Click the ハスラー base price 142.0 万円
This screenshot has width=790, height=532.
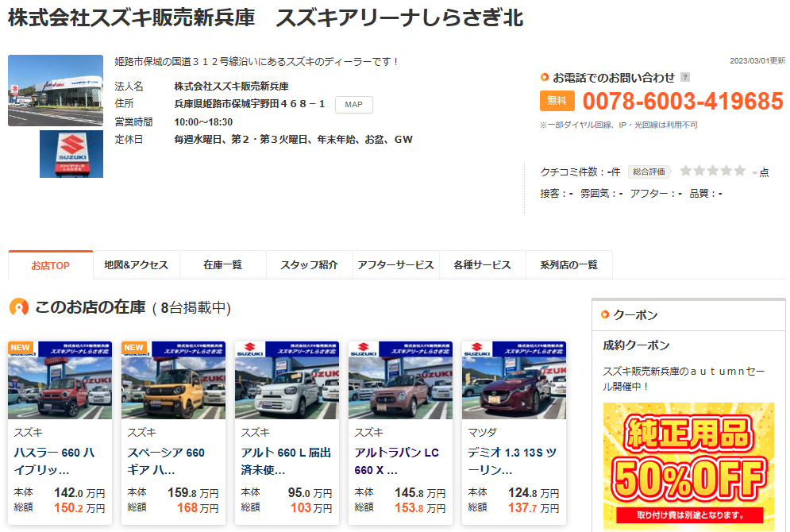click(79, 493)
